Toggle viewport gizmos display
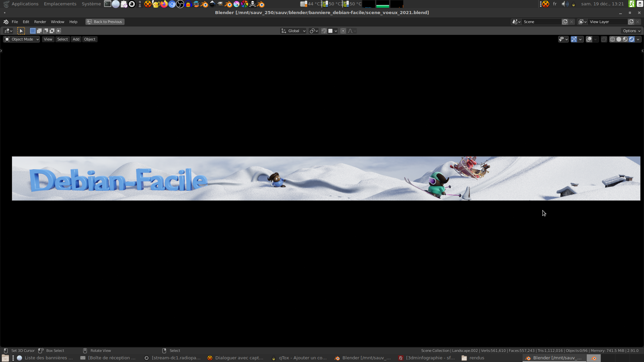 574,39
